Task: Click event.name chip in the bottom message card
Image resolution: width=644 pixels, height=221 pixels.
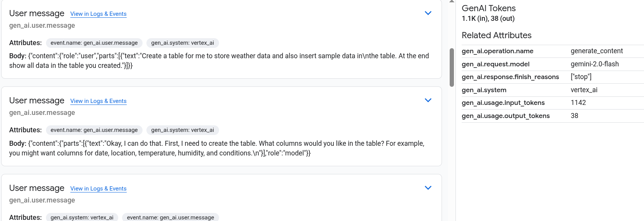Action: (170, 218)
